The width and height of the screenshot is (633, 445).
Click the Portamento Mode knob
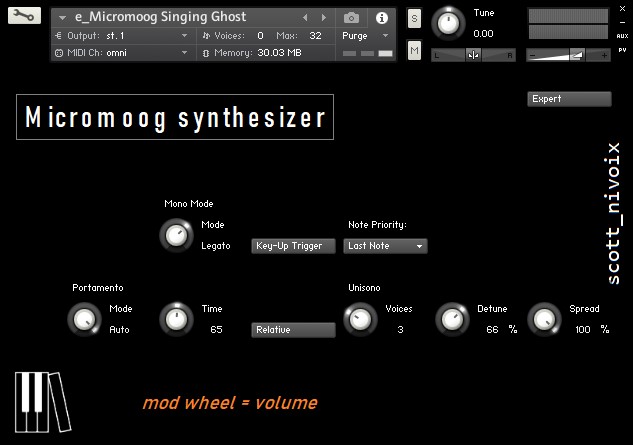84,319
